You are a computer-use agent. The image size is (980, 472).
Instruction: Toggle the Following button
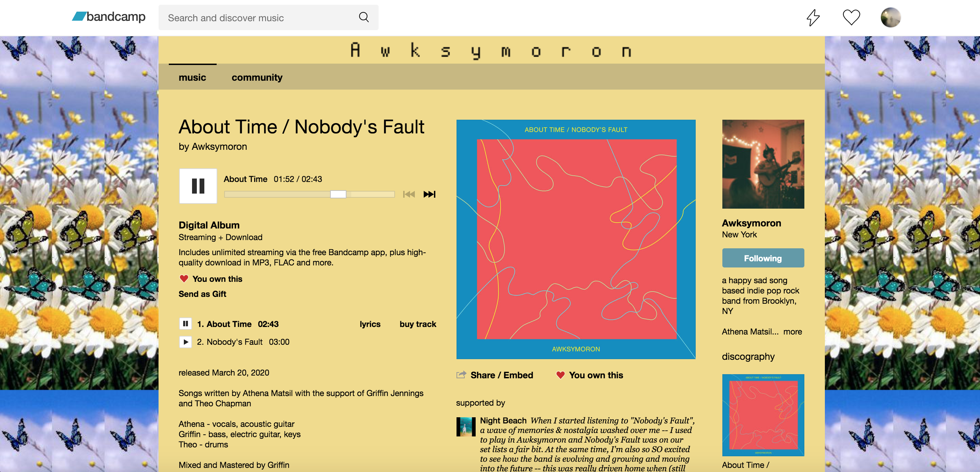763,258
